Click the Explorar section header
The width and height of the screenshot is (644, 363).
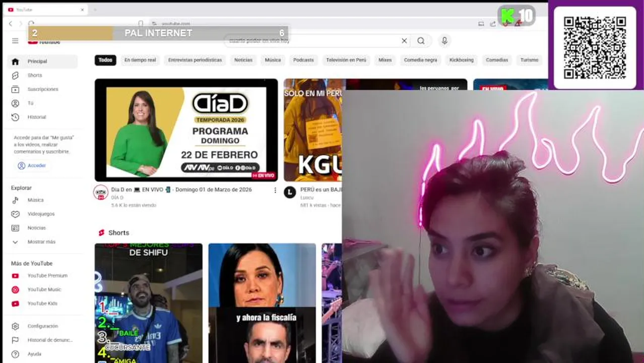pos(21,188)
